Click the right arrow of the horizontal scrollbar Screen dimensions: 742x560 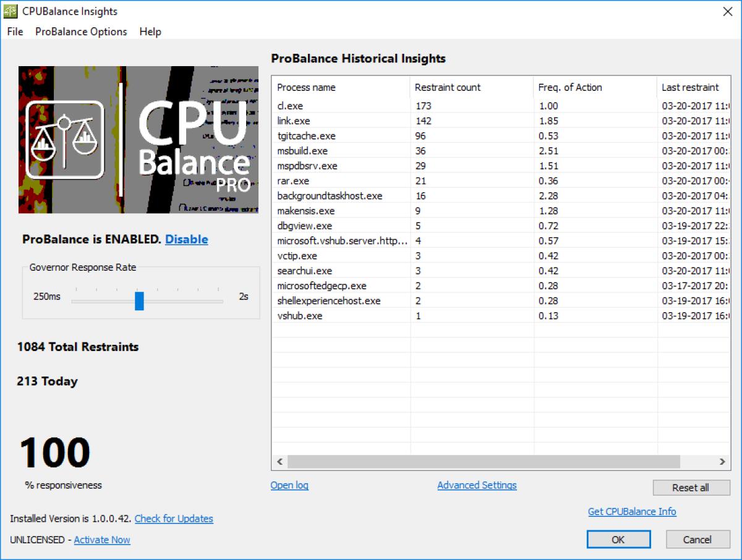[x=722, y=461]
